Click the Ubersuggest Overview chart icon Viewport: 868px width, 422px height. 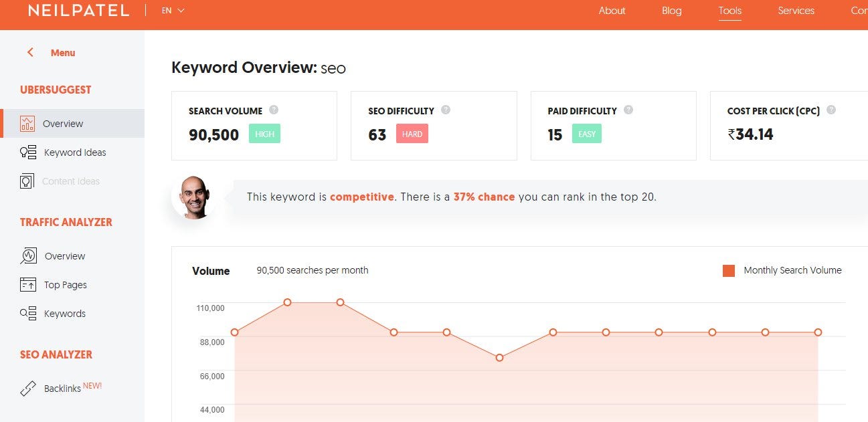(x=27, y=123)
